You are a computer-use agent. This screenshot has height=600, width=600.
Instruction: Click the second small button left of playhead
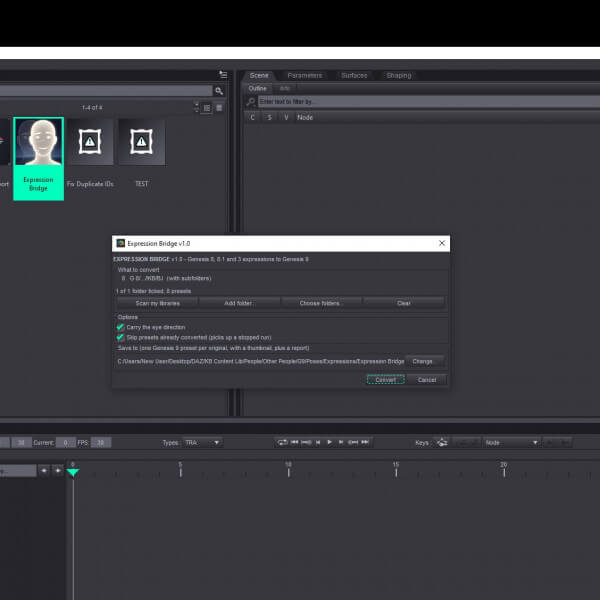click(x=57, y=471)
